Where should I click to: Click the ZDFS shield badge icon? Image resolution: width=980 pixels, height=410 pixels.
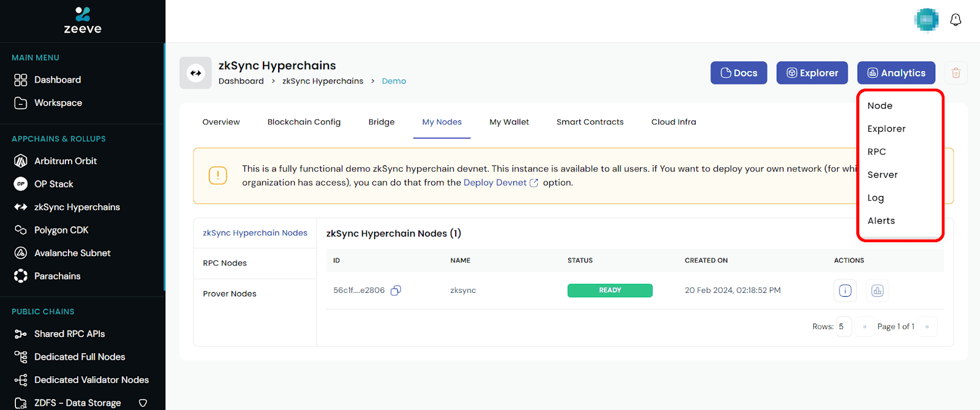[x=143, y=403]
